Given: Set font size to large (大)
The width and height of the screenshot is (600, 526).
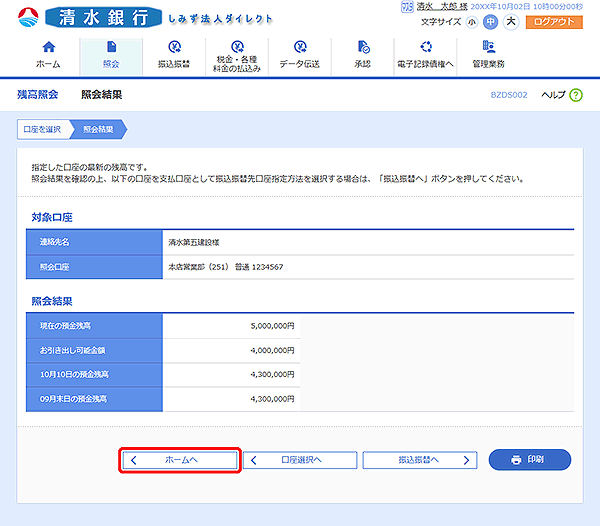Looking at the screenshot, I should [x=510, y=22].
